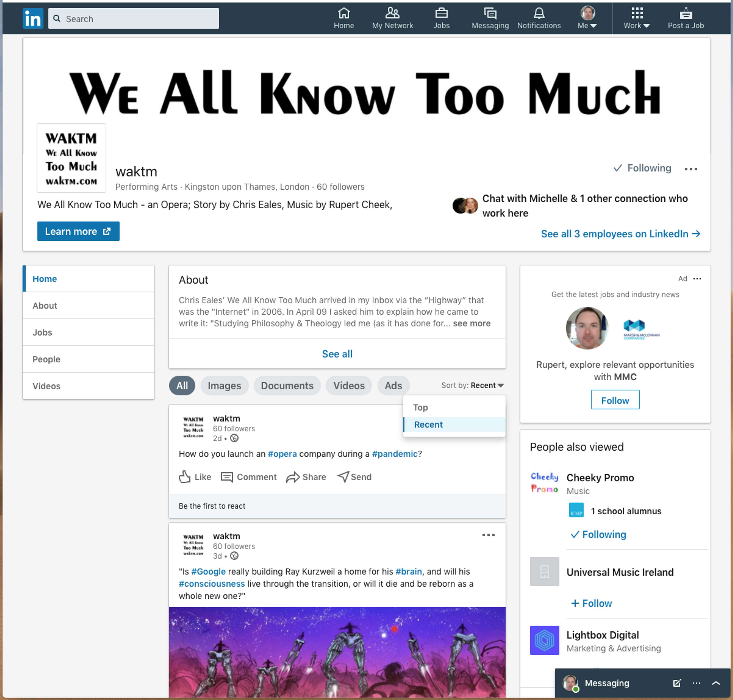Follow Universal Music Ireland
The height and width of the screenshot is (700, 733).
[591, 604]
